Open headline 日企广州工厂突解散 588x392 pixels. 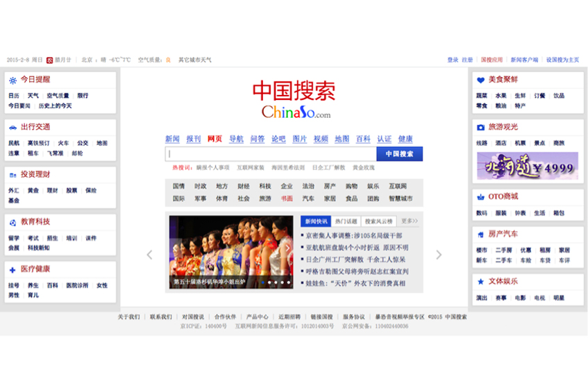[x=355, y=259]
